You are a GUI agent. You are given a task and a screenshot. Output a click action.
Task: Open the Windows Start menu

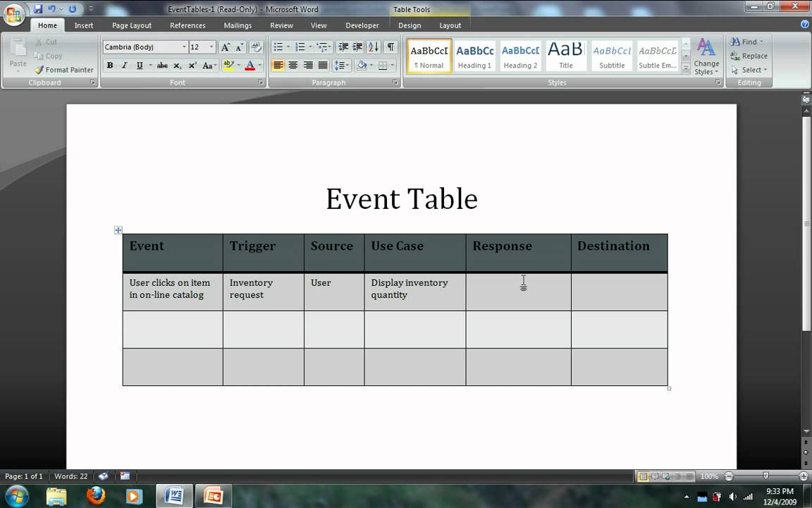pos(17,496)
